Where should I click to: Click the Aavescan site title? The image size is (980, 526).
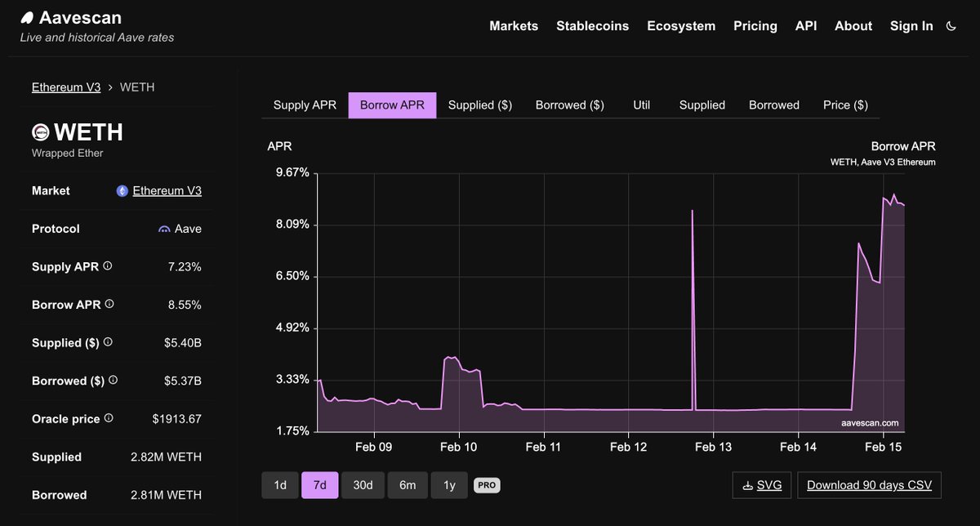80,18
